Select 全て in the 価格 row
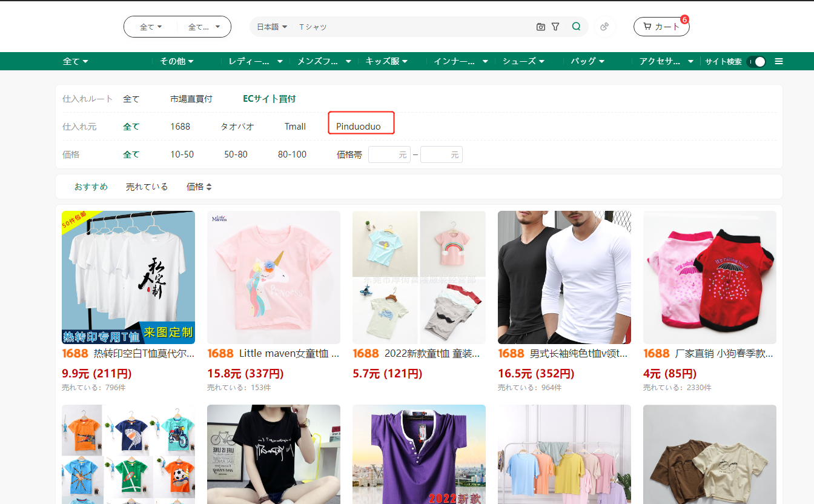This screenshot has height=504, width=814. pos(131,154)
